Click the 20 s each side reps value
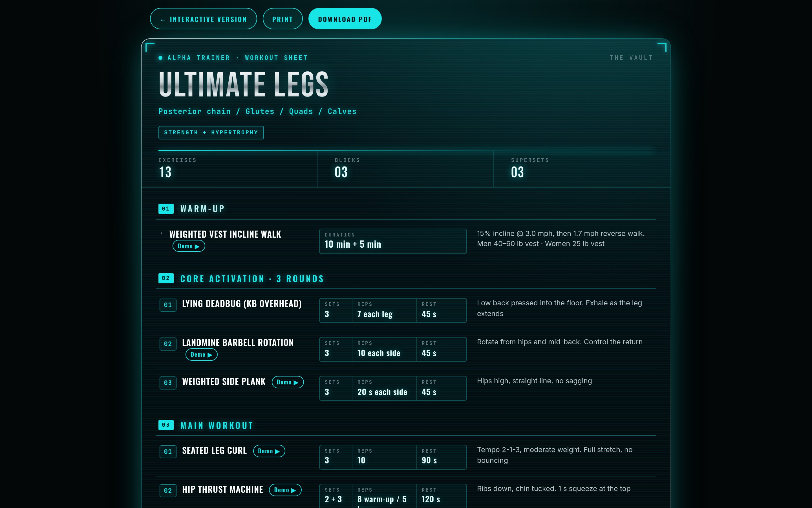812x508 pixels. coord(382,392)
